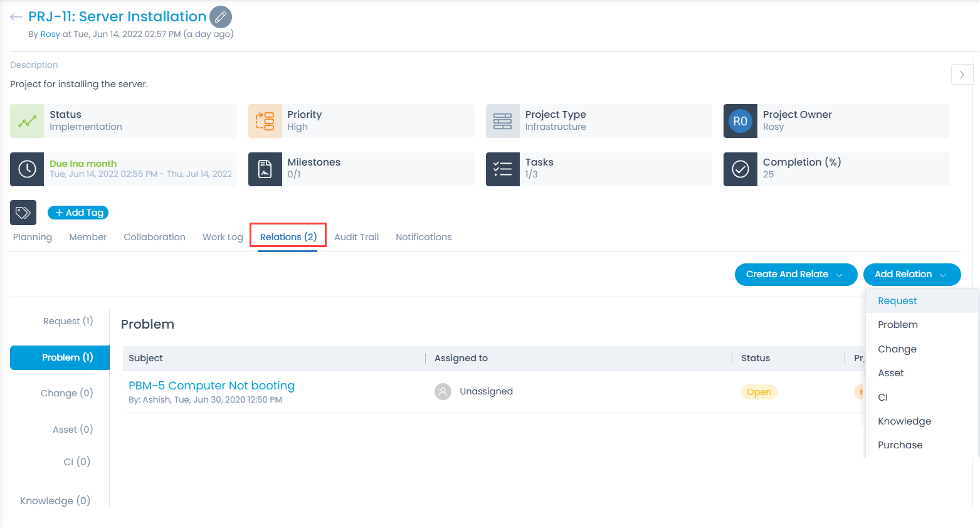The image size is (980, 528).
Task: Open the Create And Relate dropdown
Action: (796, 275)
